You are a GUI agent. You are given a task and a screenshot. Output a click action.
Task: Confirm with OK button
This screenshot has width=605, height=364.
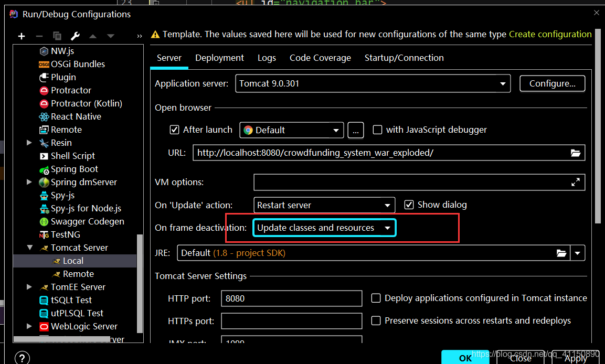[465, 358]
